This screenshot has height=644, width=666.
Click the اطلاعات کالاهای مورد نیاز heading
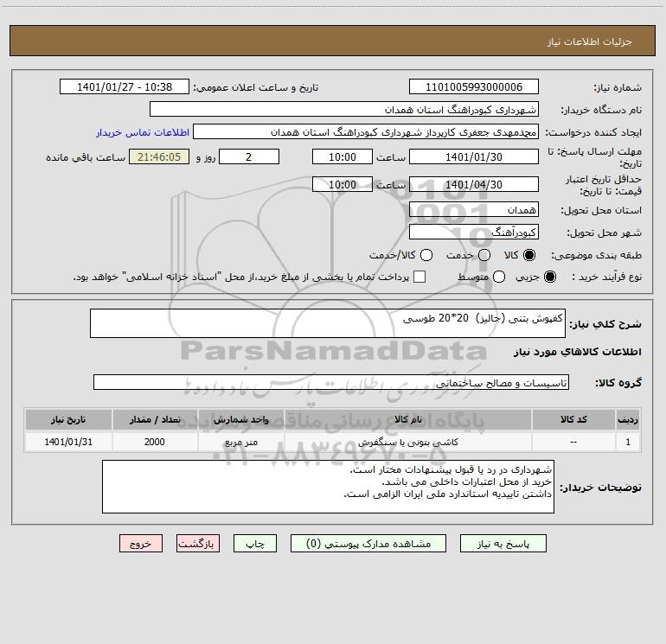(x=577, y=352)
